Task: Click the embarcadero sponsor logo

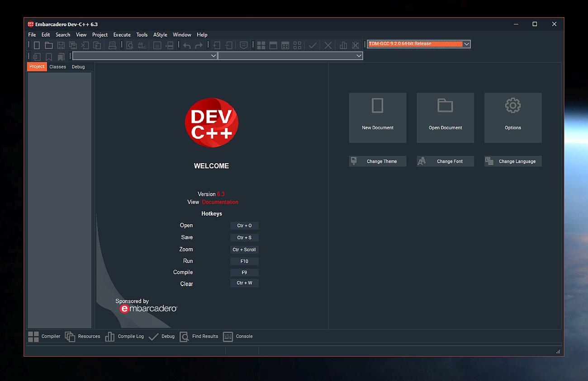Action: tap(148, 309)
